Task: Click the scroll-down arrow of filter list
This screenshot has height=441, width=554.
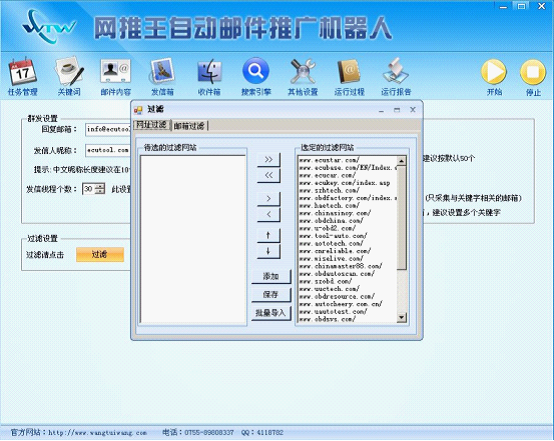Action: 401,317
